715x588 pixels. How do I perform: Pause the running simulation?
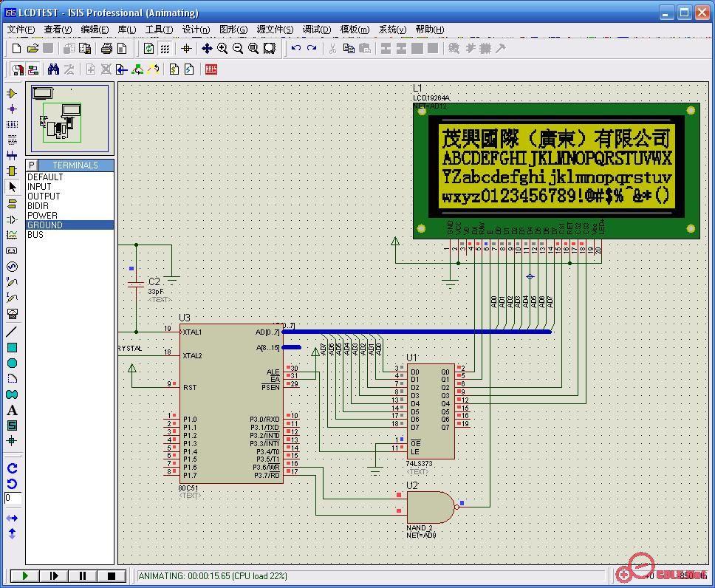coord(83,576)
